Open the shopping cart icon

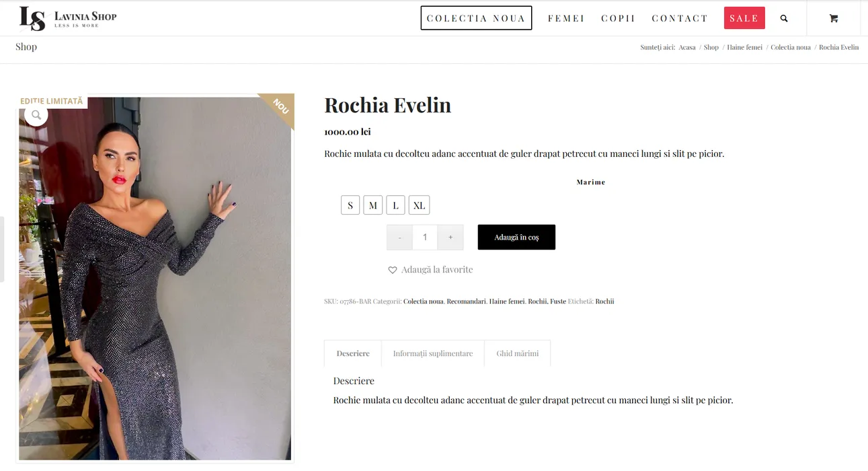834,18
